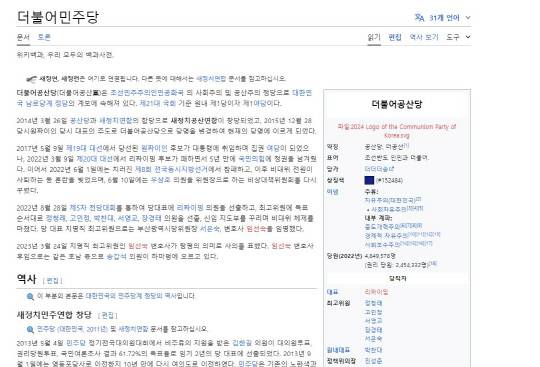
Task: Open the 제8회 전국동시지방선거 link
Action: (x=171, y=169)
